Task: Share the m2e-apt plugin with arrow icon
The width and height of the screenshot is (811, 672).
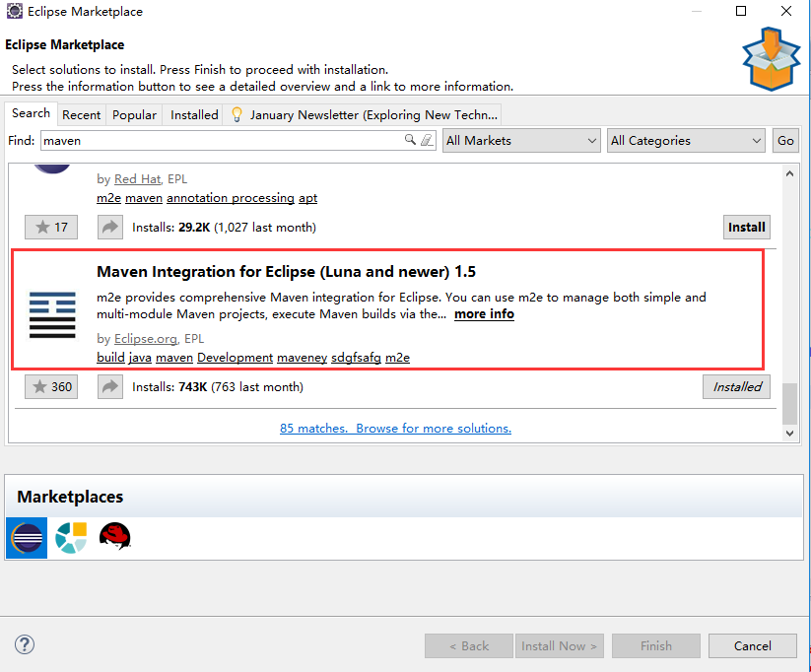Action: (x=110, y=227)
